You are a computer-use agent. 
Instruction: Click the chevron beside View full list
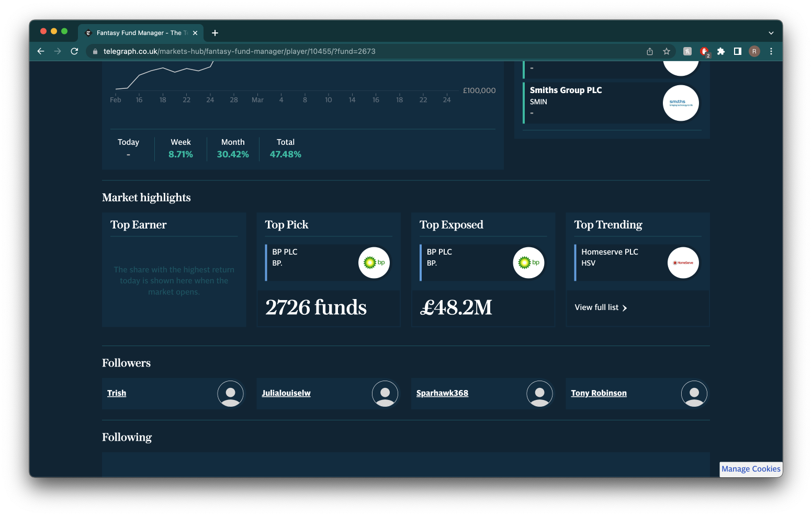625,308
